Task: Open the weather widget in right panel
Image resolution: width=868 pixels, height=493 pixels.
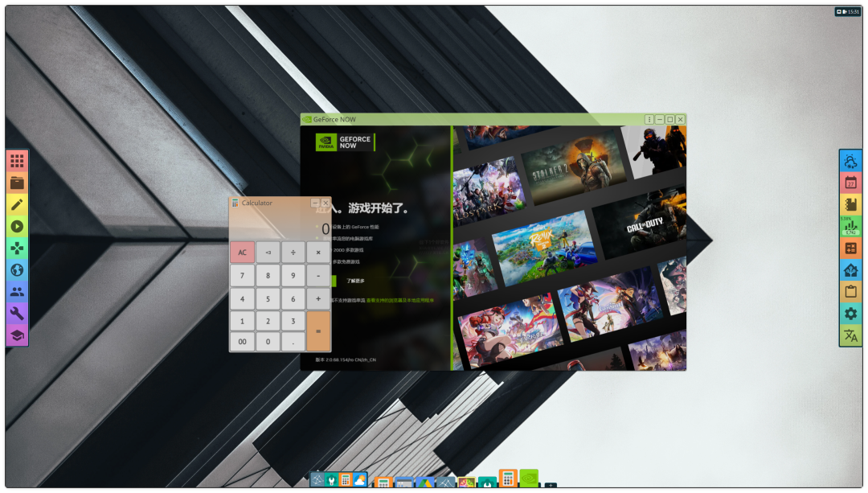Action: click(851, 161)
